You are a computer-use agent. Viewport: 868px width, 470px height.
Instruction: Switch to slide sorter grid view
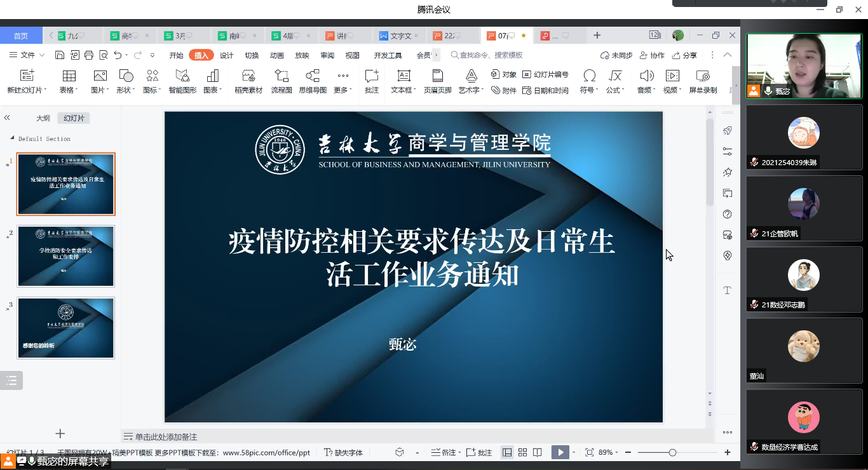(x=522, y=452)
